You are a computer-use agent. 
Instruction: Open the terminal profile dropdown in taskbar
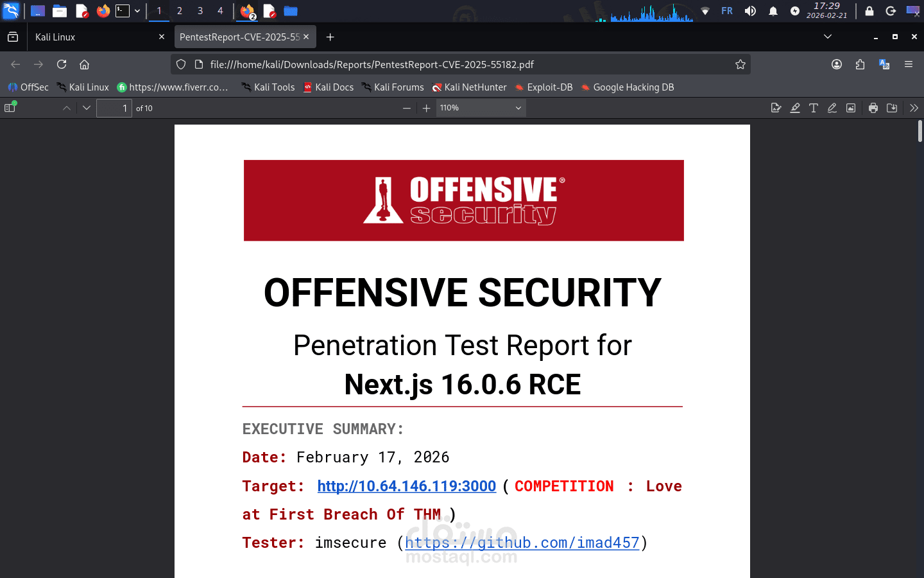[x=137, y=10]
